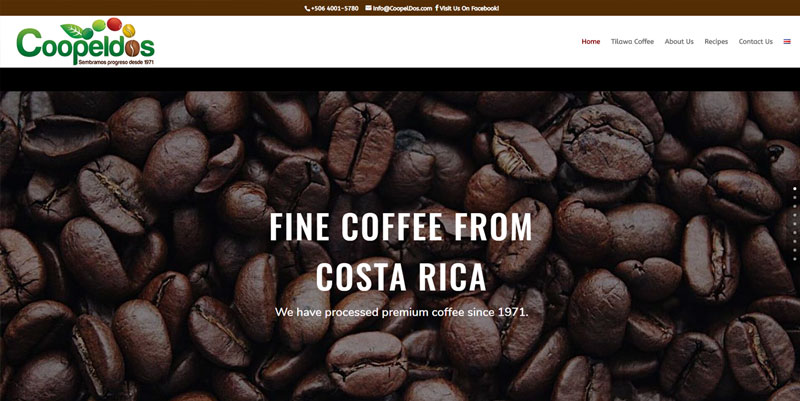The width and height of the screenshot is (800, 401).
Task: Select the fifth side navigation dot
Action: tap(795, 223)
